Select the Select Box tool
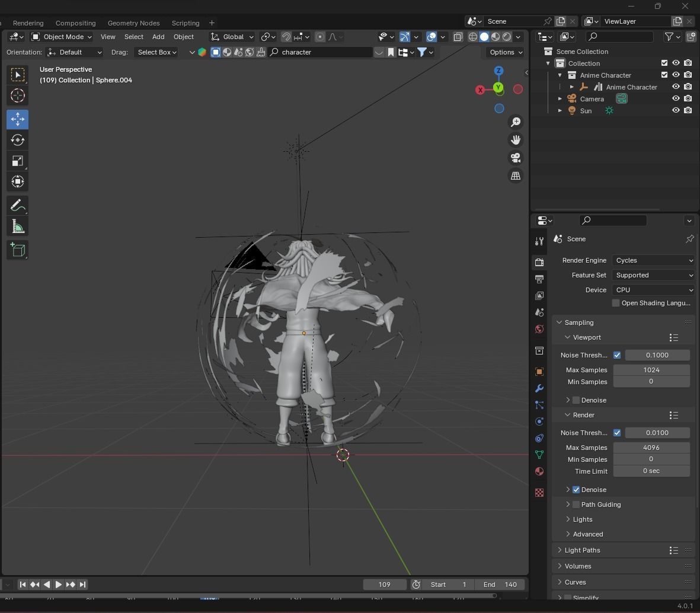The image size is (700, 613). point(17,75)
